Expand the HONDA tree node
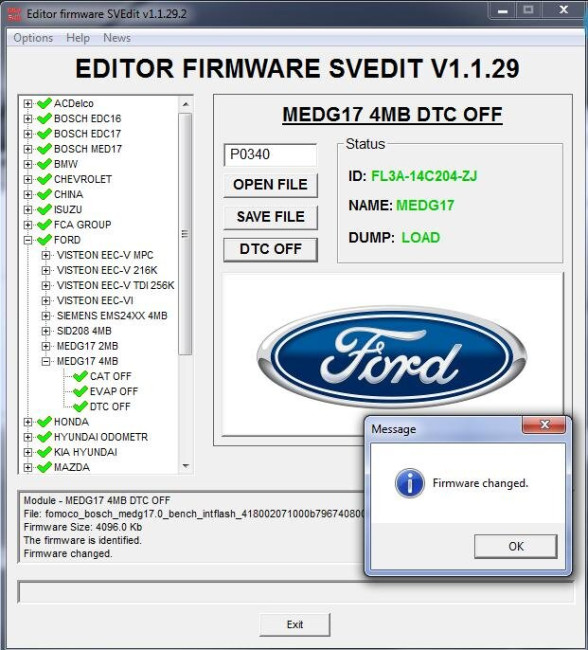Screen dimensions: 588x650 click(28, 422)
